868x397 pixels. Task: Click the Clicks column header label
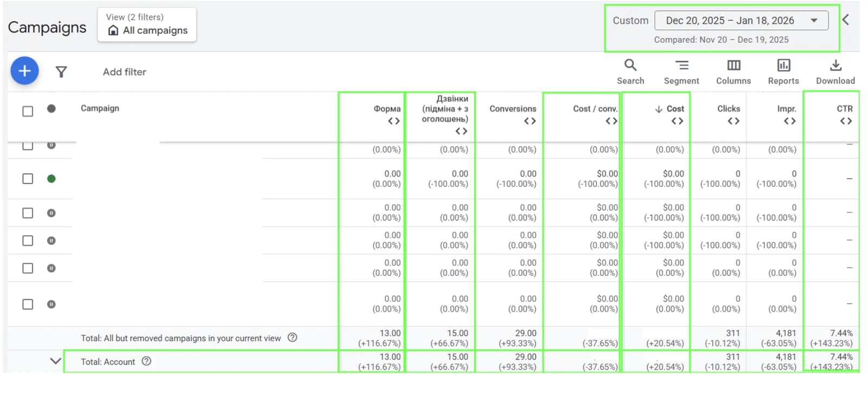coord(729,109)
